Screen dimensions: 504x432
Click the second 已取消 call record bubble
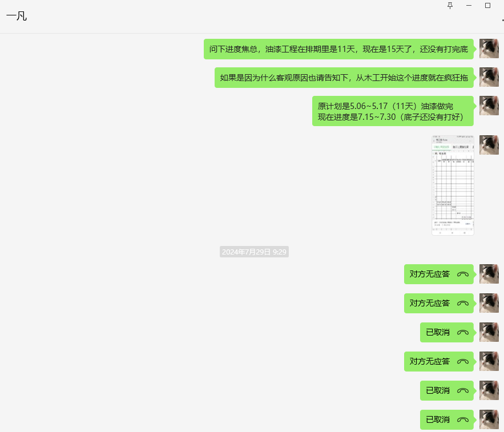click(x=446, y=390)
